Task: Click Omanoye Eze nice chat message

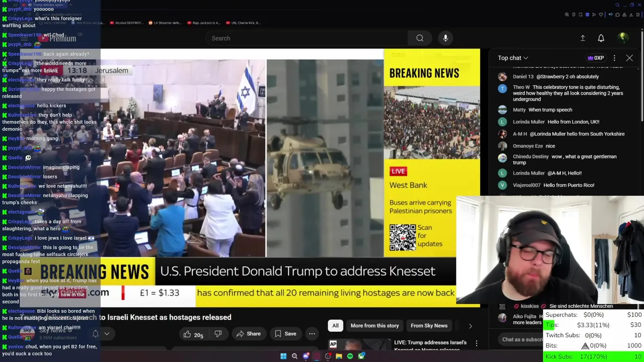Action: pos(534,146)
